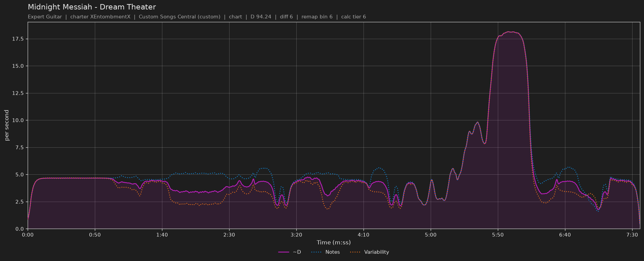Click the "per second" y-axis label
Screen dimensions: 644x261
coord(7,125)
